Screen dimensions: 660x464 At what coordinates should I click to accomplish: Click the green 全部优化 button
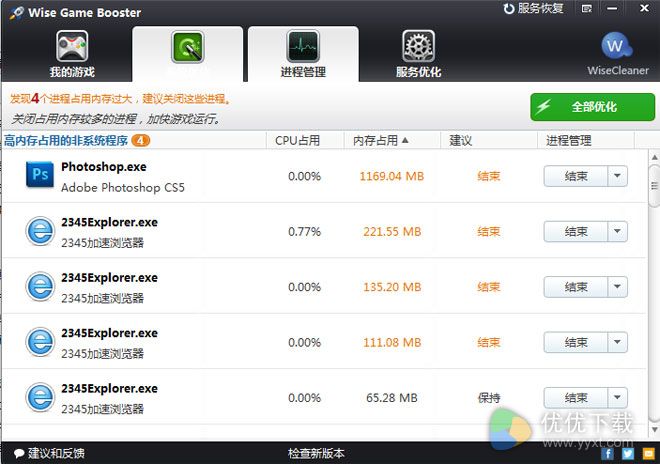point(593,107)
